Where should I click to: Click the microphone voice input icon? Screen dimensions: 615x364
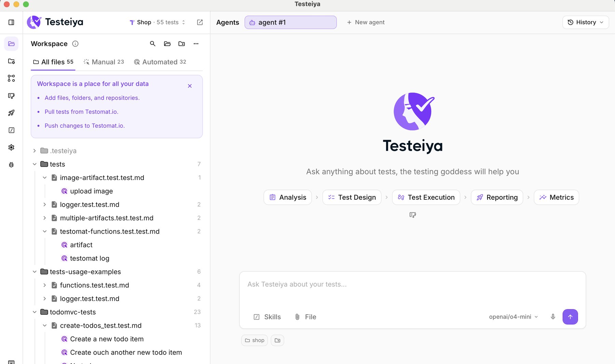pos(553,317)
